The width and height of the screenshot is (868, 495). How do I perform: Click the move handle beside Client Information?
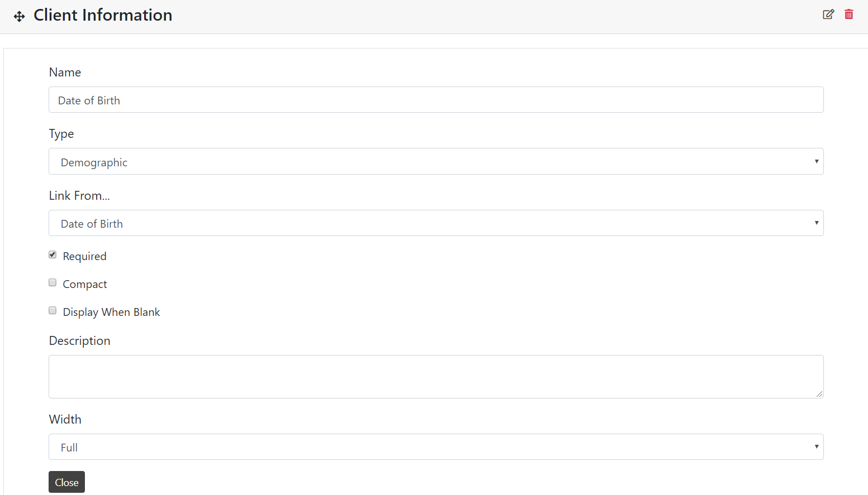(x=20, y=16)
